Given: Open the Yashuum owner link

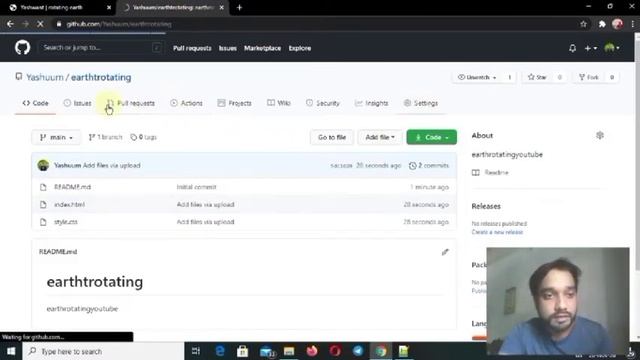Looking at the screenshot, I should point(45,77).
